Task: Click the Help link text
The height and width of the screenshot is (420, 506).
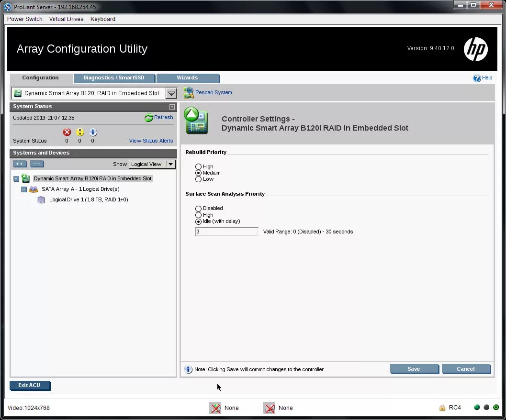Action: (487, 78)
